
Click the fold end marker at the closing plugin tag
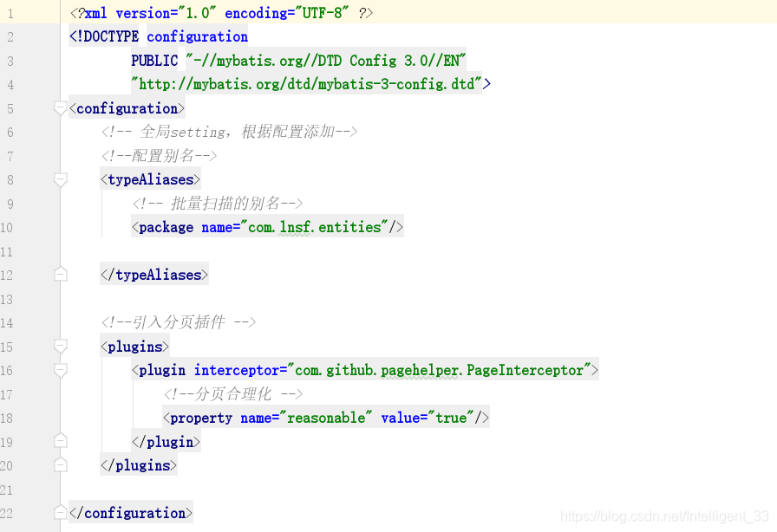coord(60,440)
